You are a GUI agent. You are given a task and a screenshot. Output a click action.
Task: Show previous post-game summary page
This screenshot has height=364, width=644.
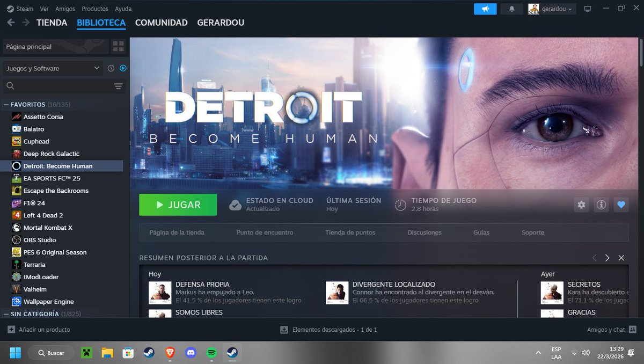594,258
